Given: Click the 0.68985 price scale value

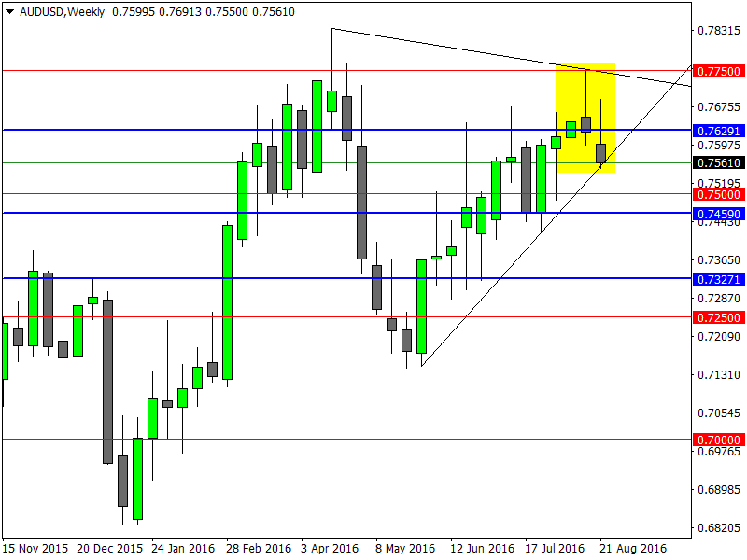Looking at the screenshot, I should click(719, 489).
